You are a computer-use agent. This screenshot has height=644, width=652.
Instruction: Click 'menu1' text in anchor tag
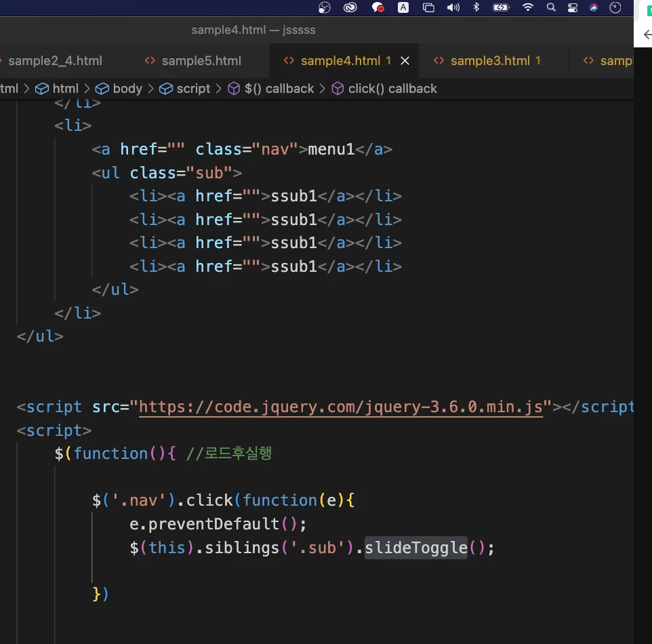[331, 149]
